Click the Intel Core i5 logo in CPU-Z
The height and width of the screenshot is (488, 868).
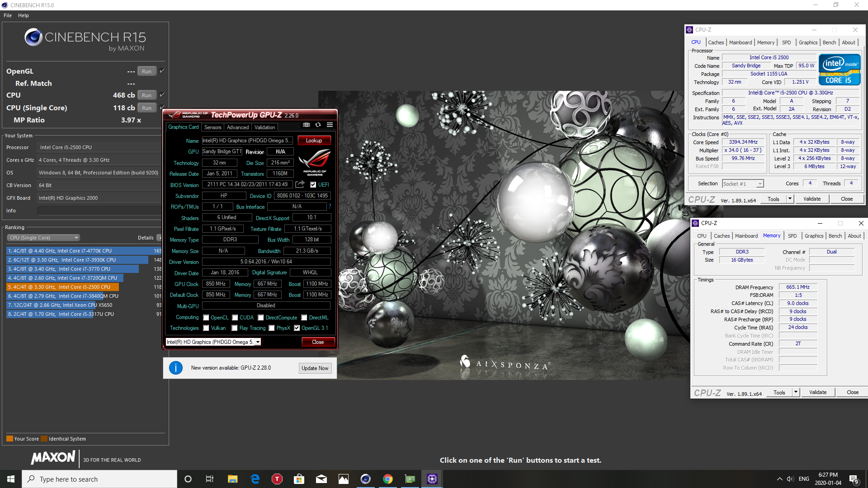[x=839, y=70]
